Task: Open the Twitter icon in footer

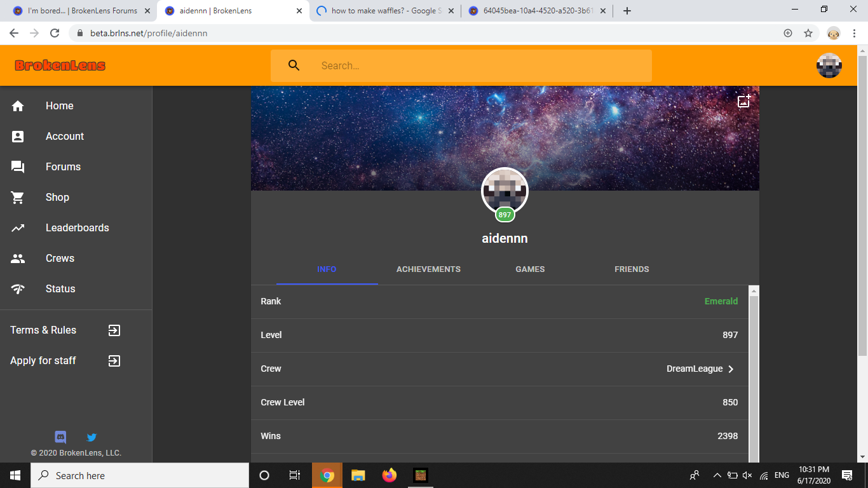Action: (92, 437)
